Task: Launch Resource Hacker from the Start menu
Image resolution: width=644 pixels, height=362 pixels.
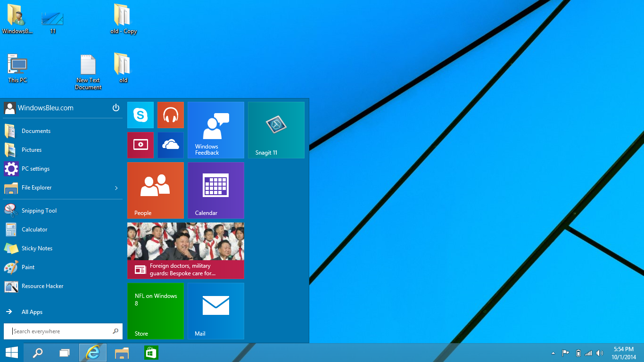Action: pos(63,286)
